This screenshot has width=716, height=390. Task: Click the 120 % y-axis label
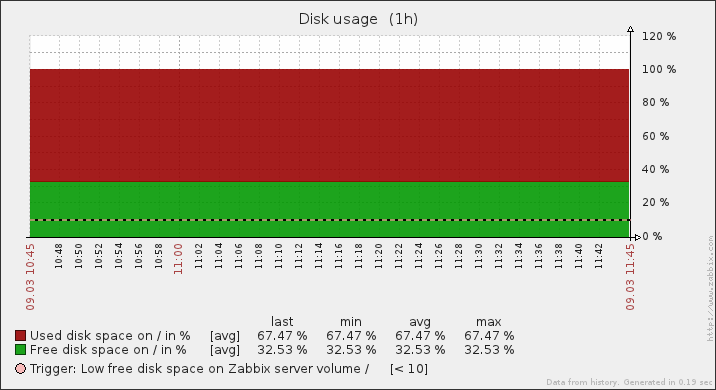pos(659,36)
